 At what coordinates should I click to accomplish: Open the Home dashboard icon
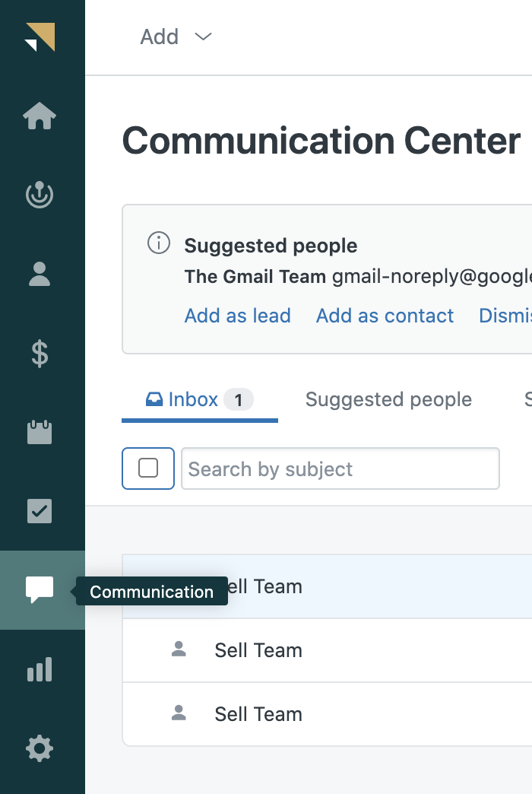40,116
